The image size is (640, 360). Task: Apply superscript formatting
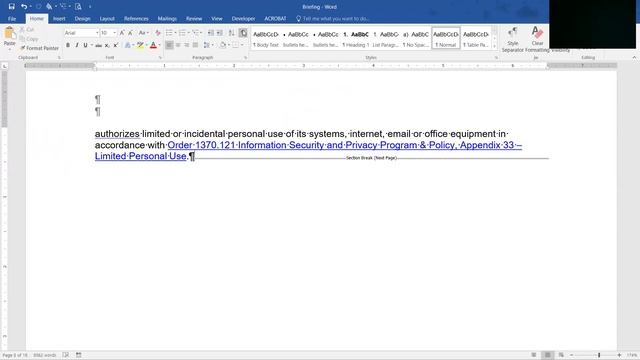point(116,45)
